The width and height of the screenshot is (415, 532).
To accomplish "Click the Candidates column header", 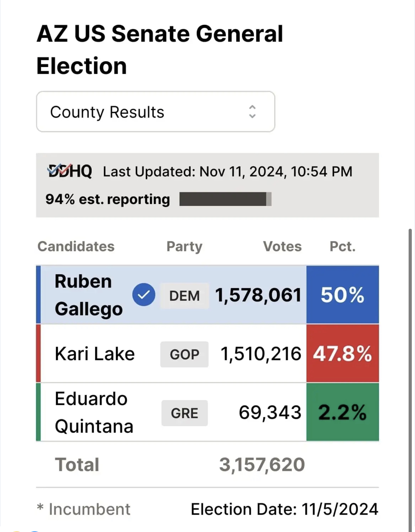I will pos(76,246).
